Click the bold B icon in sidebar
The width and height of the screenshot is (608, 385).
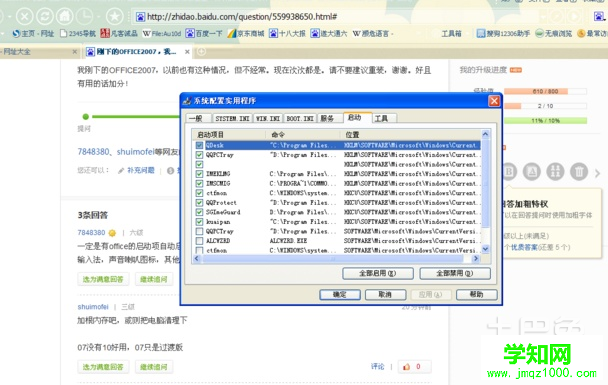point(508,171)
